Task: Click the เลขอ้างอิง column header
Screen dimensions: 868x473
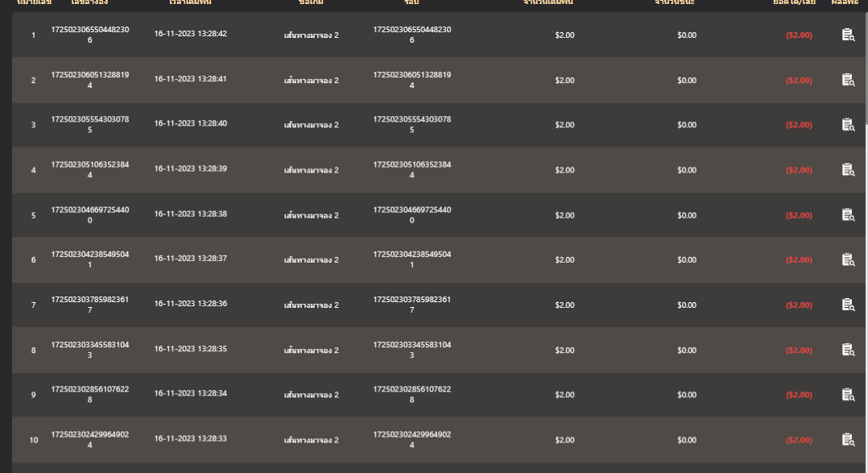Action: (x=89, y=3)
